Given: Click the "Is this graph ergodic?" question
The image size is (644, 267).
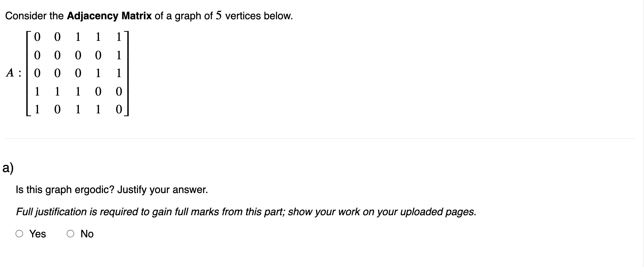Looking at the screenshot, I should pyautogui.click(x=65, y=190).
